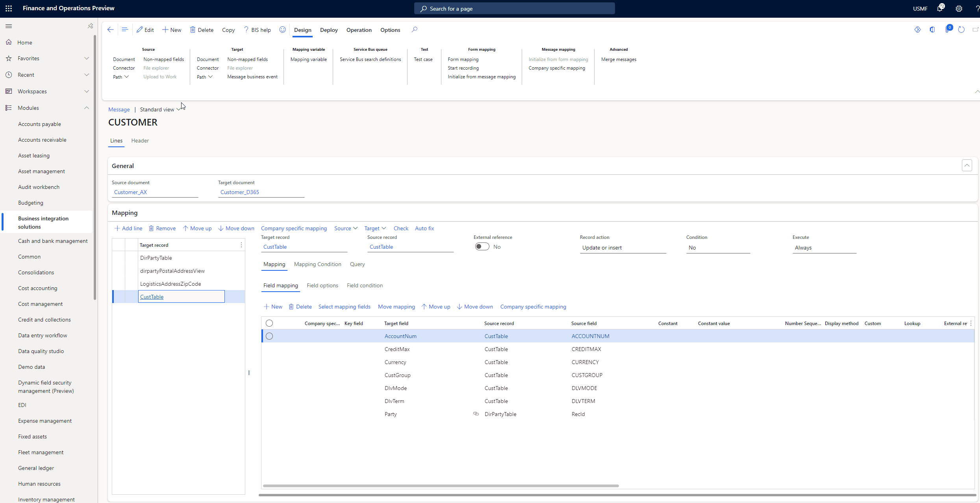Toggle the External reference switch

pos(482,247)
